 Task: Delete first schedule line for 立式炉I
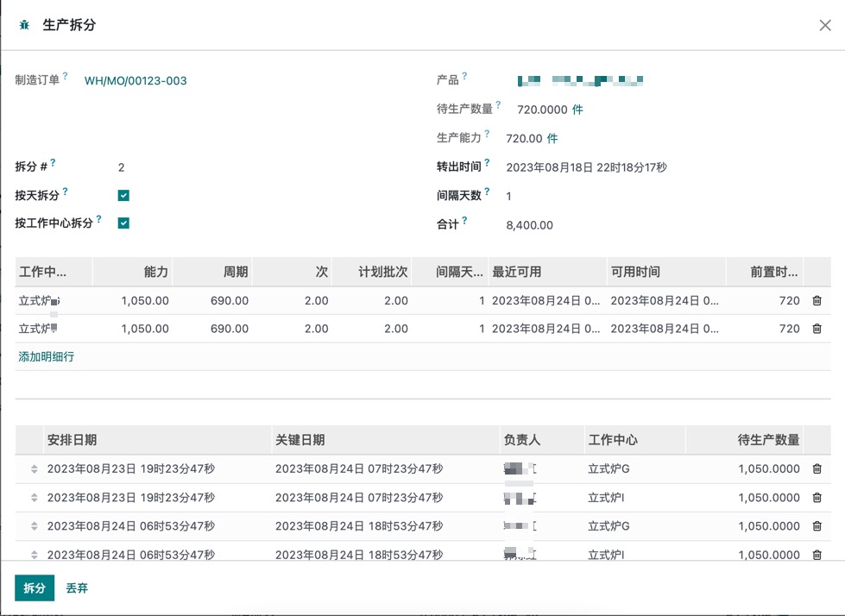pos(817,498)
